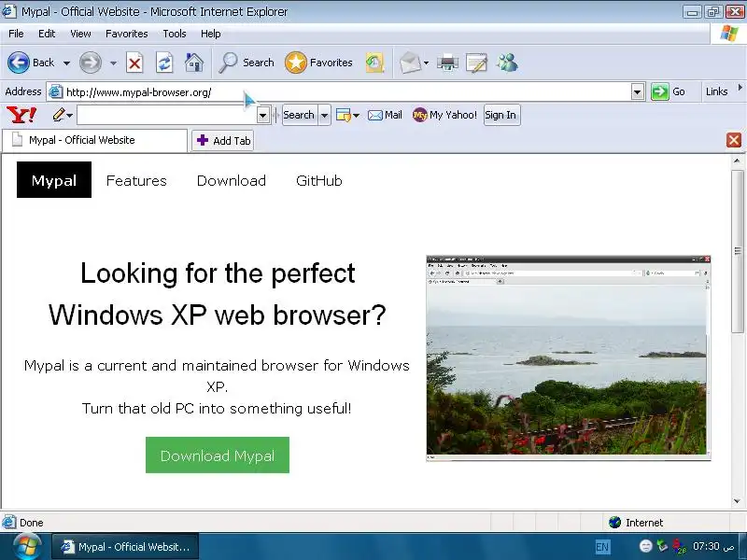Expand the Forward button history dropdown
The width and height of the screenshot is (747, 560).
[113, 63]
